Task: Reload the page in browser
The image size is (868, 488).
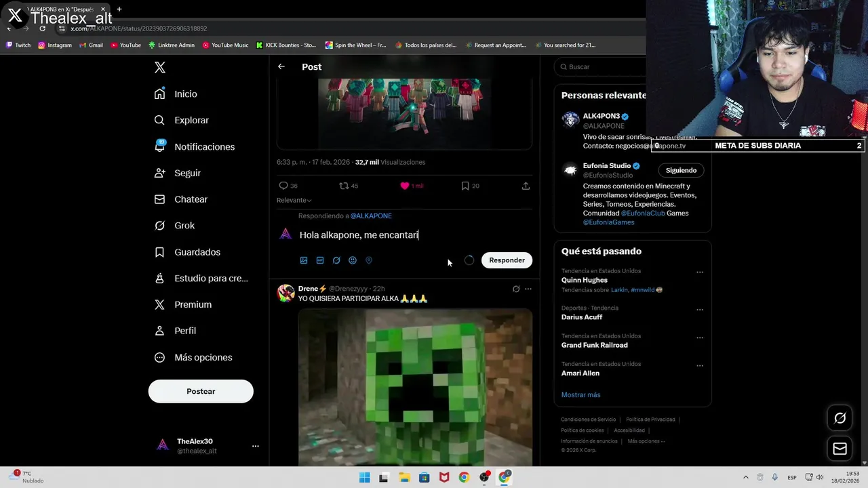Action: coord(42,28)
